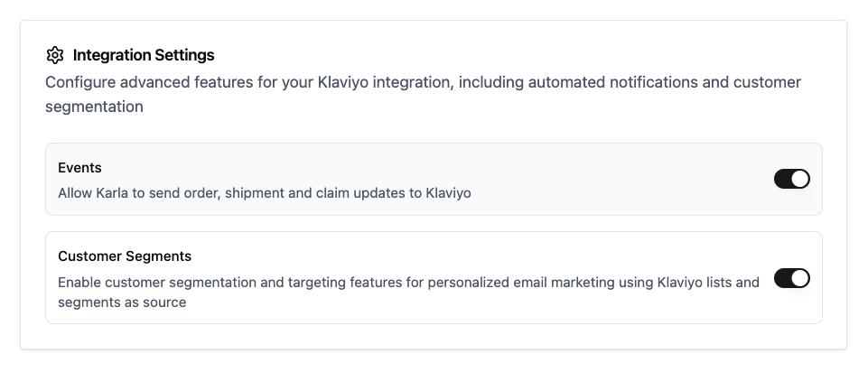Click the Integration Settings gear icon
The height and width of the screenshot is (372, 868).
pyautogui.click(x=55, y=56)
